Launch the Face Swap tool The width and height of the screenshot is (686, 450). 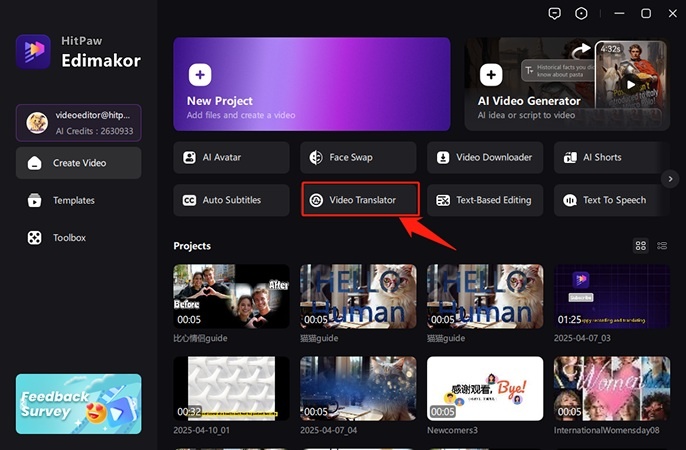(358, 157)
